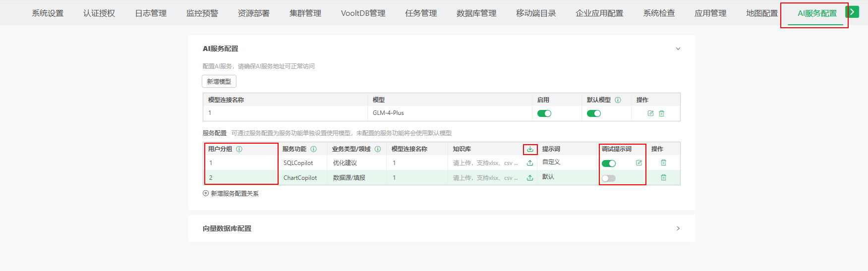868x271 pixels.
Task: Delete the SQLCopilot service configuration
Action: tap(663, 163)
